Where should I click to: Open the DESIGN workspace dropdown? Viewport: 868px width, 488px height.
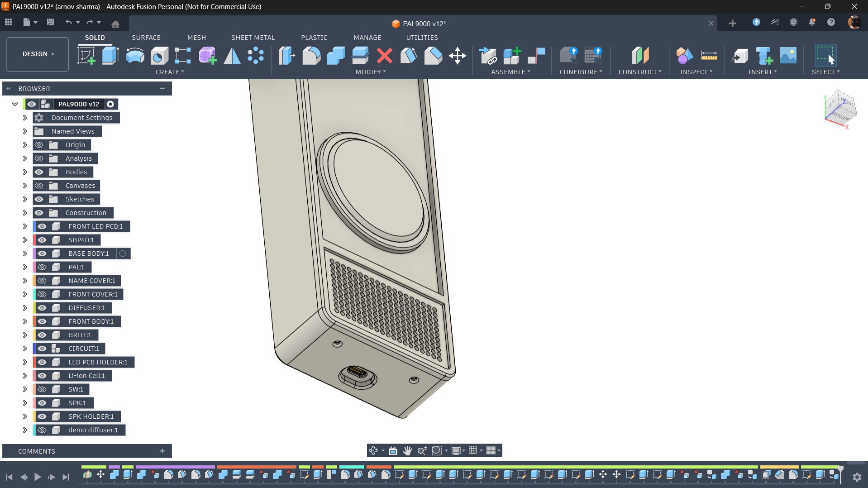(x=38, y=54)
